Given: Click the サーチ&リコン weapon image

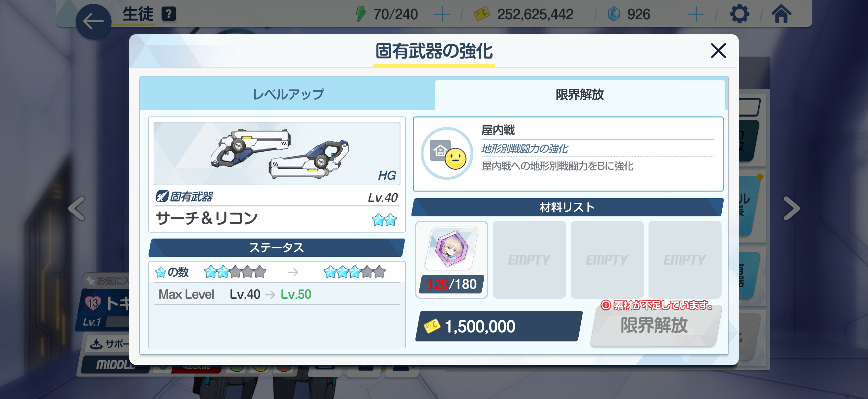Looking at the screenshot, I should (277, 154).
